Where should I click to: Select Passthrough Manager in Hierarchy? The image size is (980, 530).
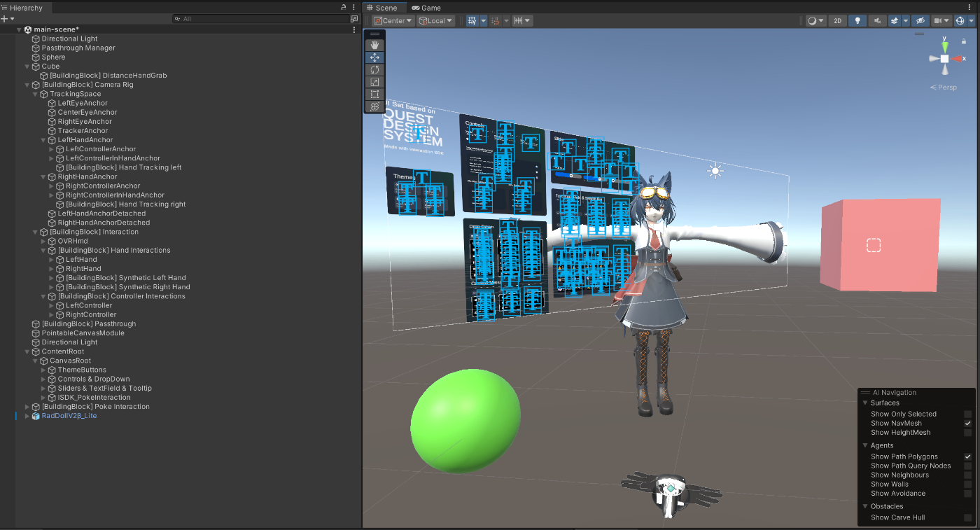pos(78,48)
